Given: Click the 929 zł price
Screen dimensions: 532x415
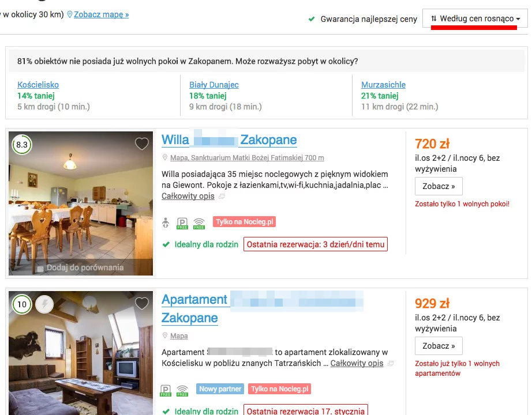Looking at the screenshot, I should pyautogui.click(x=432, y=303).
